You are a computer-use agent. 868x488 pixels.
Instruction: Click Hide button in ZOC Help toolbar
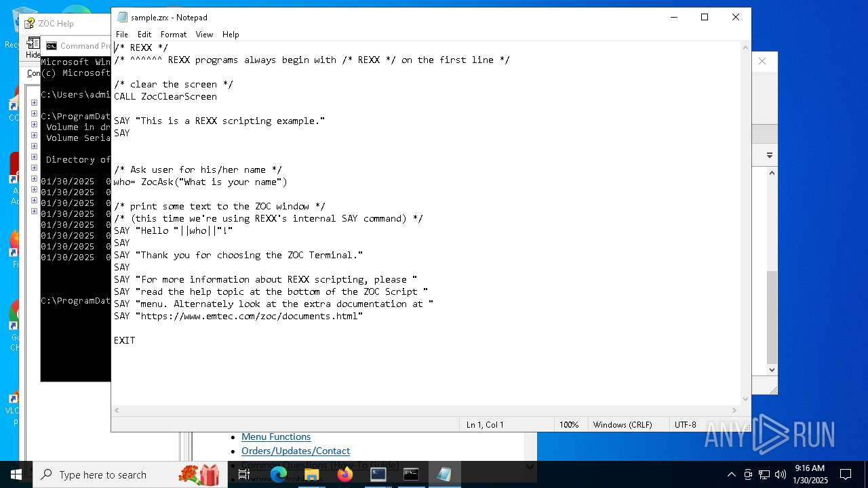[x=33, y=48]
